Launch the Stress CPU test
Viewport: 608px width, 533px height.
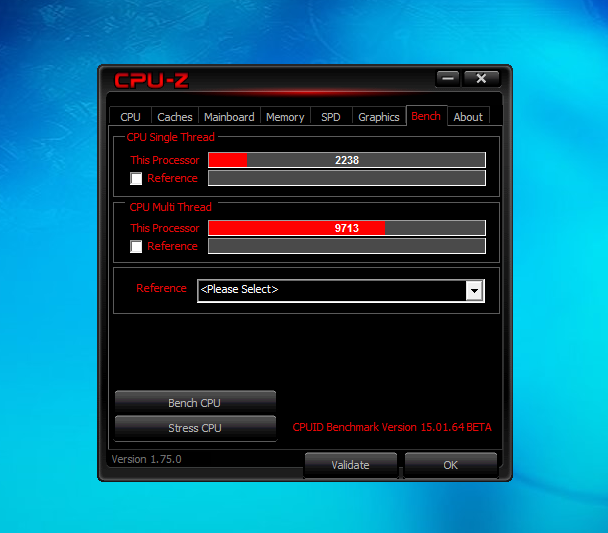pyautogui.click(x=195, y=428)
